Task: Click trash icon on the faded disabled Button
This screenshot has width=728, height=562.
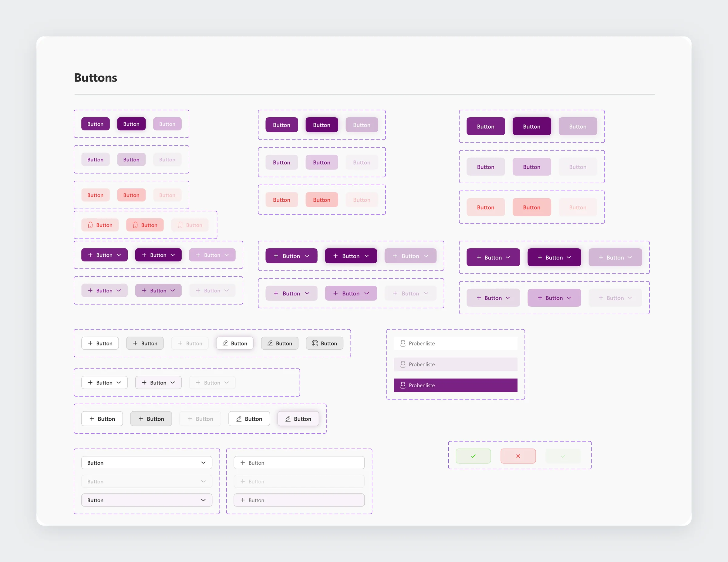Action: [180, 225]
